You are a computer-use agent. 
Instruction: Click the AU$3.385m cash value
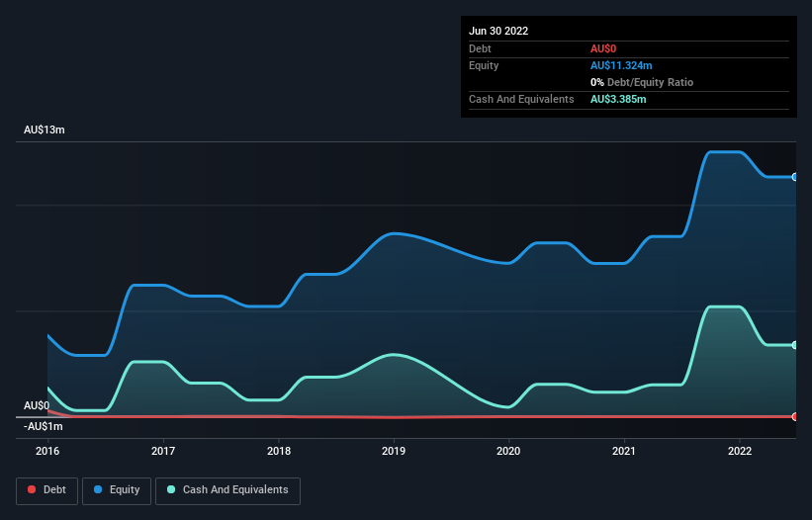tap(618, 99)
